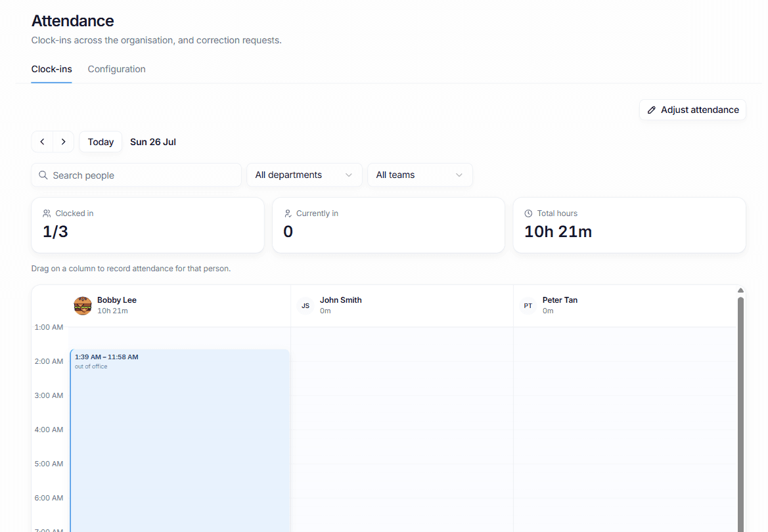Click the magnifier icon in search box
The width and height of the screenshot is (768, 532).
tap(43, 175)
